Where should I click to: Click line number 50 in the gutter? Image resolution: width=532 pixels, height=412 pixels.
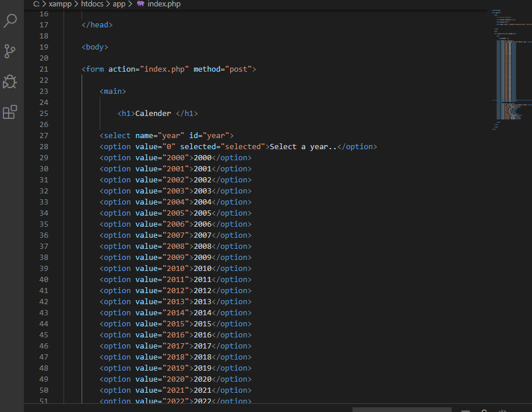(44, 390)
